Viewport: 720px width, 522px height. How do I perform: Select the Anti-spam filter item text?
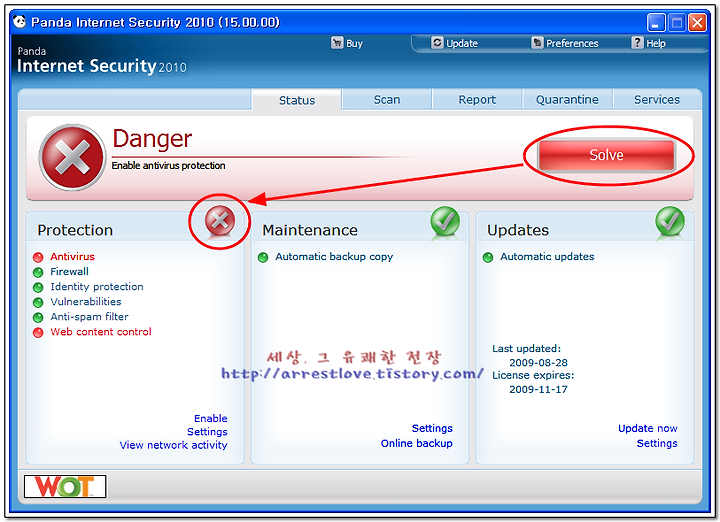[x=90, y=317]
